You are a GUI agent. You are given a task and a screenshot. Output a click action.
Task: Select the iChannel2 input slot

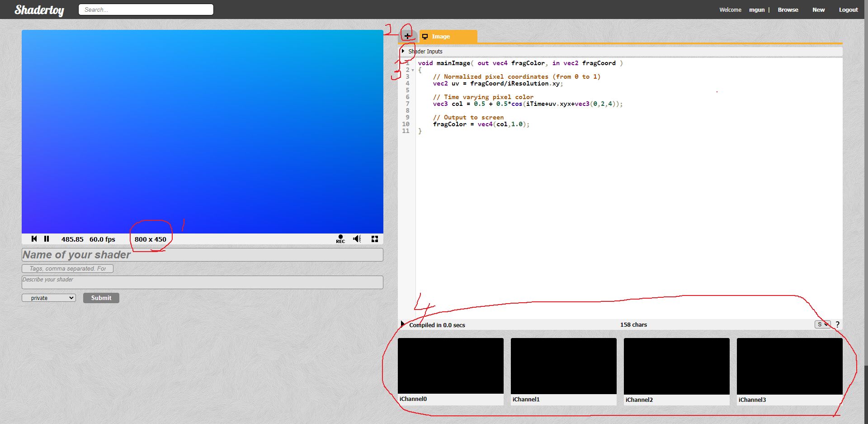pyautogui.click(x=676, y=366)
